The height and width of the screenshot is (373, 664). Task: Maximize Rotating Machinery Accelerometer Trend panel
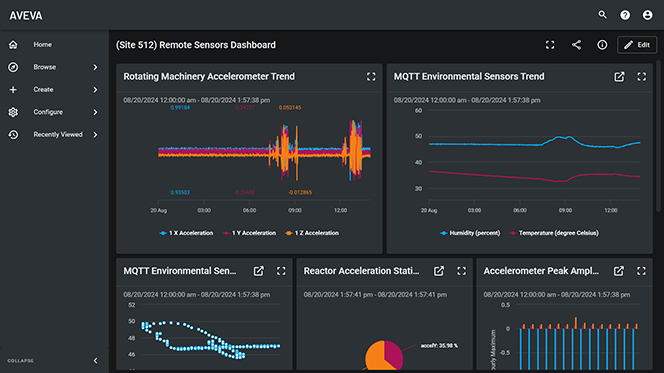(371, 77)
